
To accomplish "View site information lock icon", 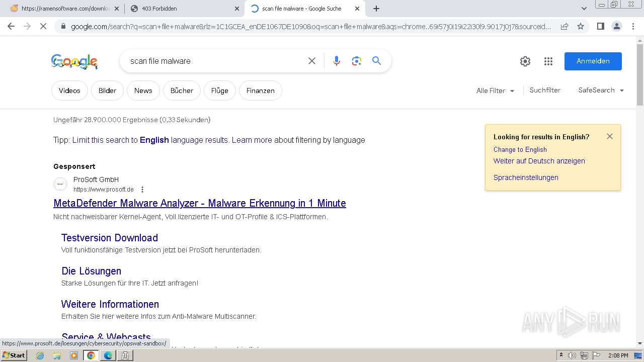I will click(x=62, y=26).
